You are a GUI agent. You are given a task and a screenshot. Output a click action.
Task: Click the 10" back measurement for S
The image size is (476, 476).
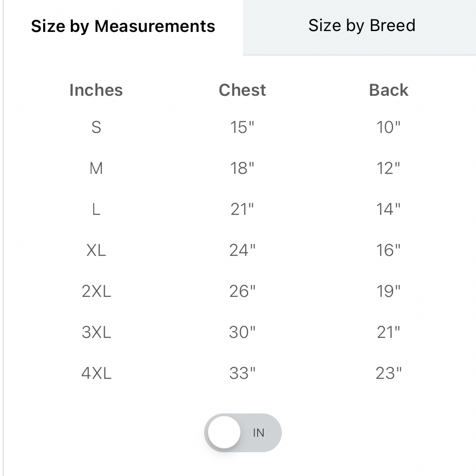pyautogui.click(x=388, y=127)
